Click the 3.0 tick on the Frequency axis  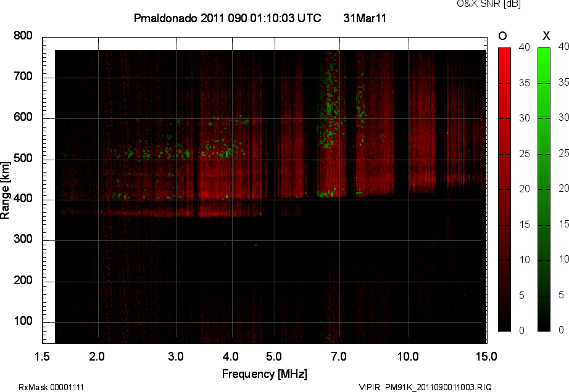[177, 356]
